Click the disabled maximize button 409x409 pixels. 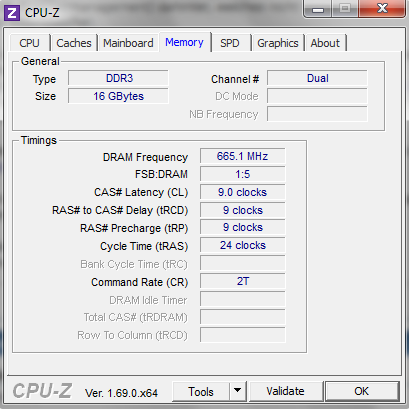pyautogui.click(x=345, y=8)
